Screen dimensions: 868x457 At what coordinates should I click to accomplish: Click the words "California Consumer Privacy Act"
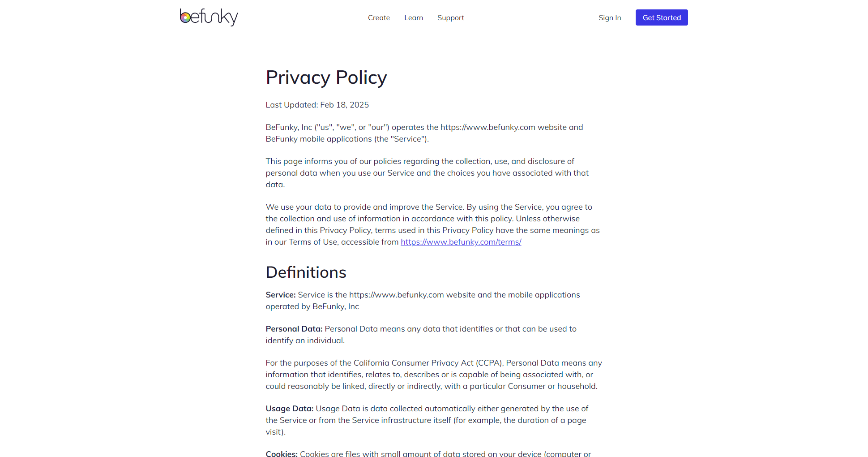[413, 363]
